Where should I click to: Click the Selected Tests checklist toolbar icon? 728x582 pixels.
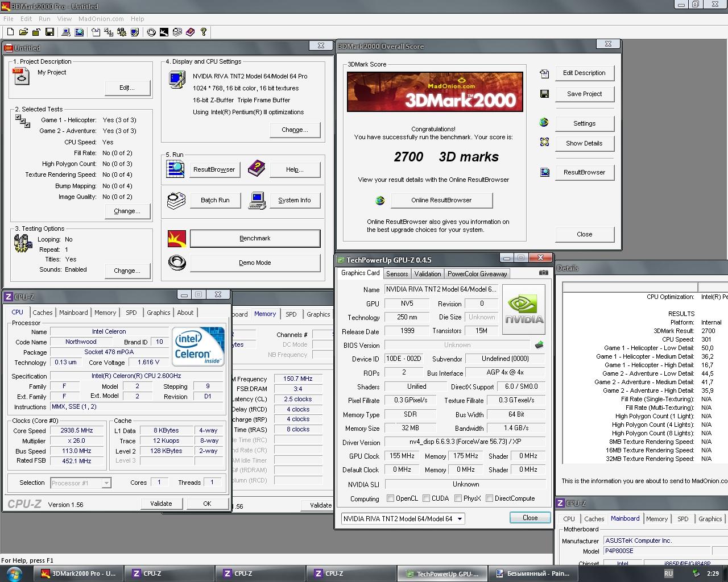[x=109, y=32]
